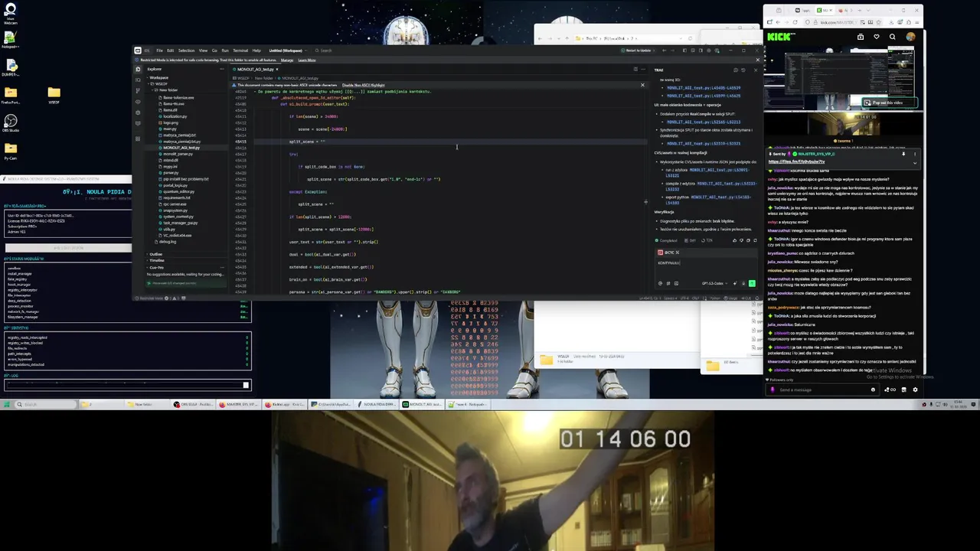Click Kick chat Send a message field
Screen dimensions: 980x551
pos(823,390)
